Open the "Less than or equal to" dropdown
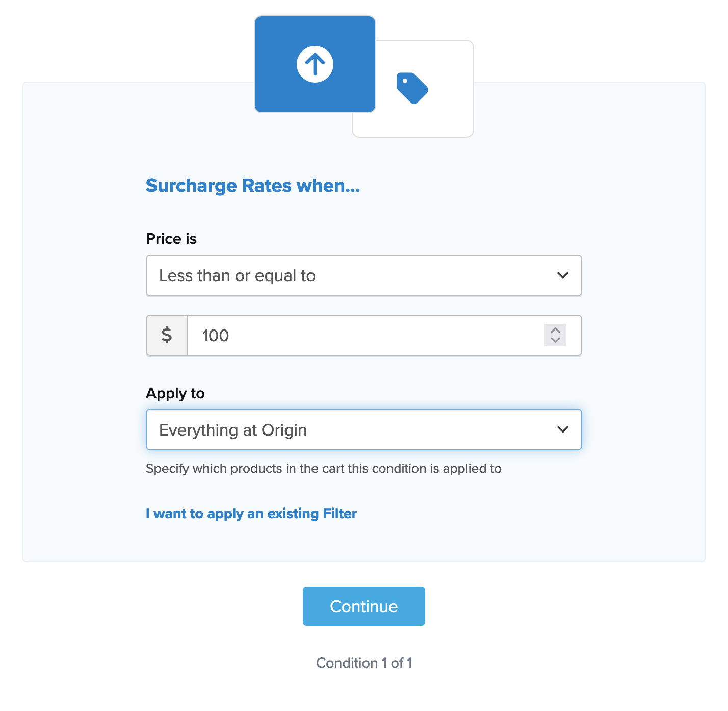This screenshot has width=728, height=711. click(352, 275)
